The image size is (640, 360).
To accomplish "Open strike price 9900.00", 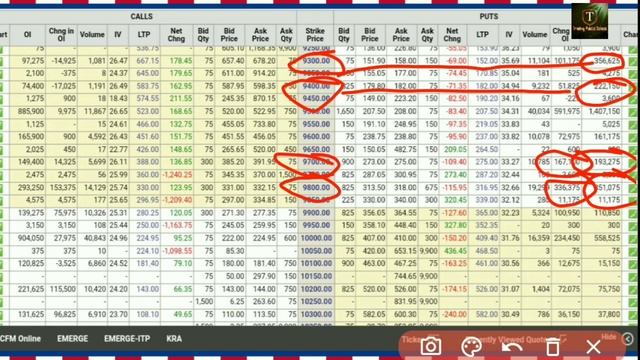I will 316,213.
